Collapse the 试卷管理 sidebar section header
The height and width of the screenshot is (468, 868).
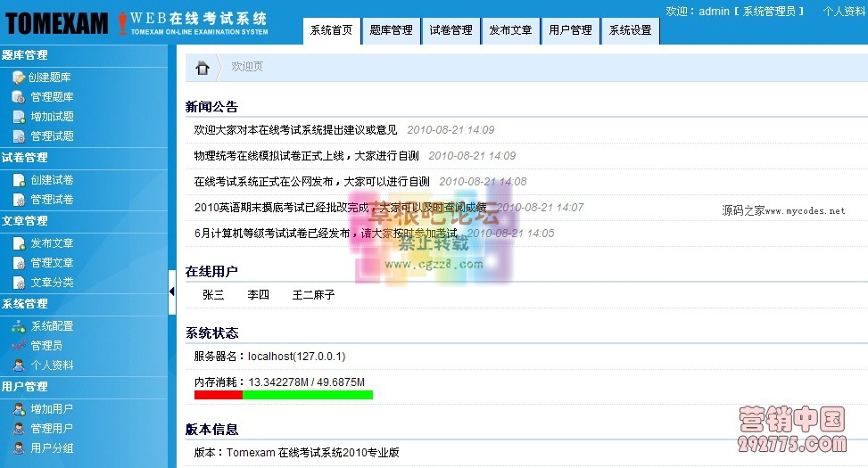click(84, 158)
